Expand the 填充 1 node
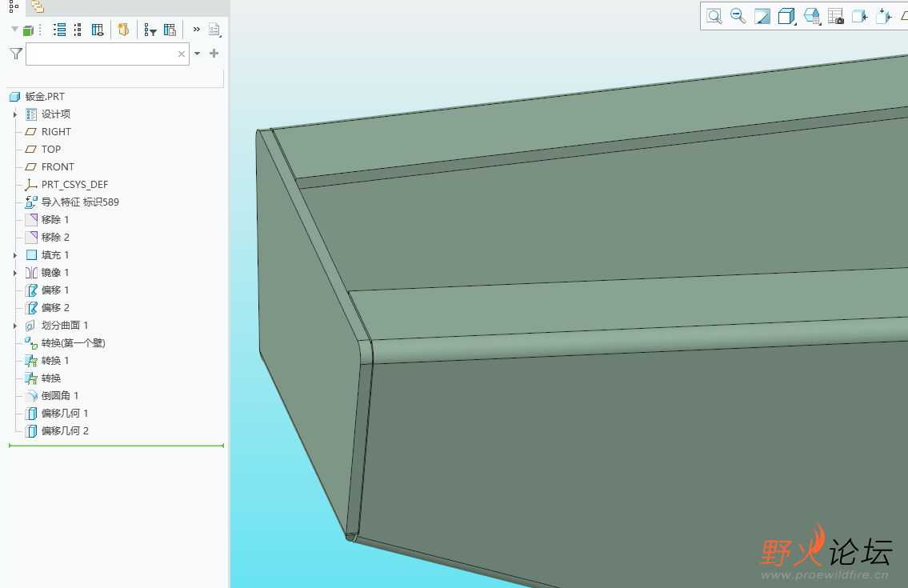The width and height of the screenshot is (908, 588). click(x=15, y=255)
